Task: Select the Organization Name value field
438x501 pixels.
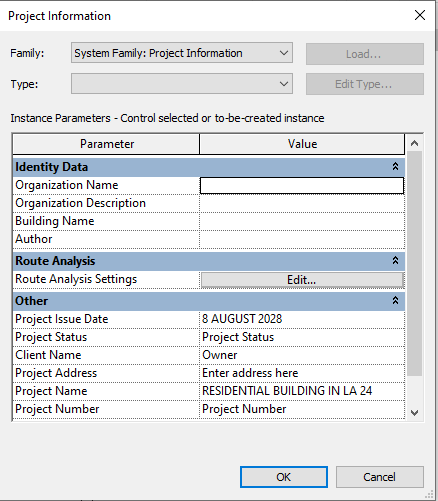Action: [x=302, y=185]
